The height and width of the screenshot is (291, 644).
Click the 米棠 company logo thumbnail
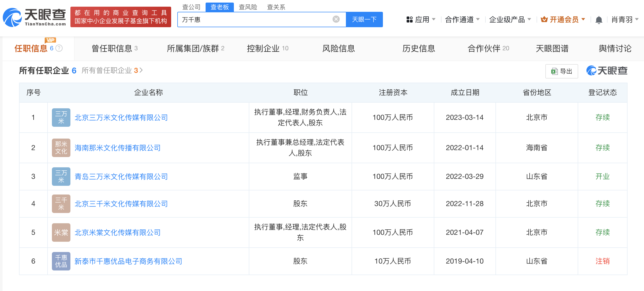click(x=61, y=232)
